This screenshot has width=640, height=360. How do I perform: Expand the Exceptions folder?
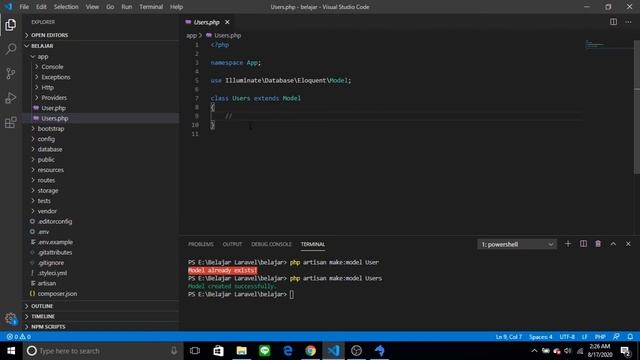click(101, 77)
